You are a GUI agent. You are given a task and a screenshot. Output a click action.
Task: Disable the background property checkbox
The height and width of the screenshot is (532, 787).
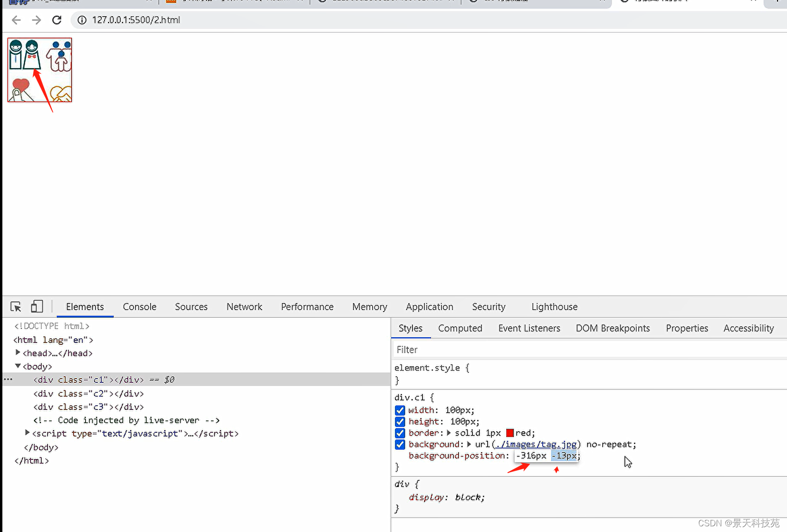click(400, 445)
